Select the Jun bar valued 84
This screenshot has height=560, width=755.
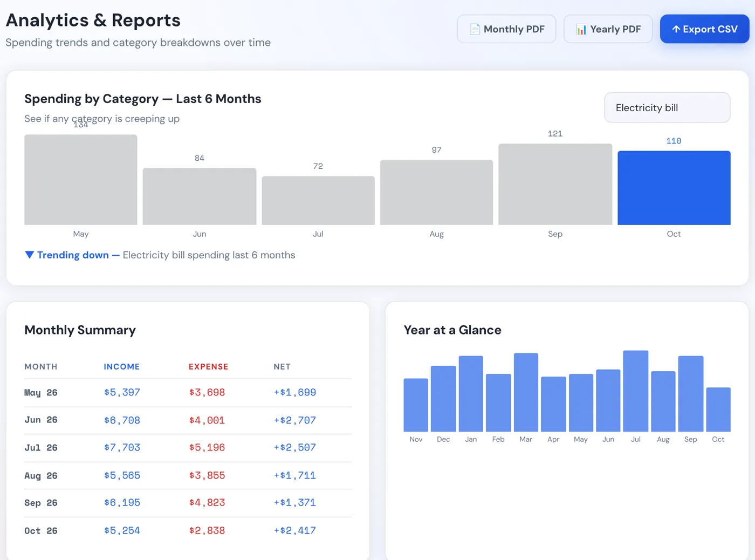pyautogui.click(x=200, y=196)
